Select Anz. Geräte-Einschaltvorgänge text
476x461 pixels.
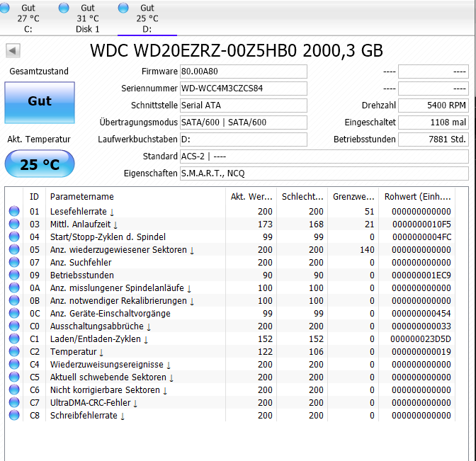(110, 313)
